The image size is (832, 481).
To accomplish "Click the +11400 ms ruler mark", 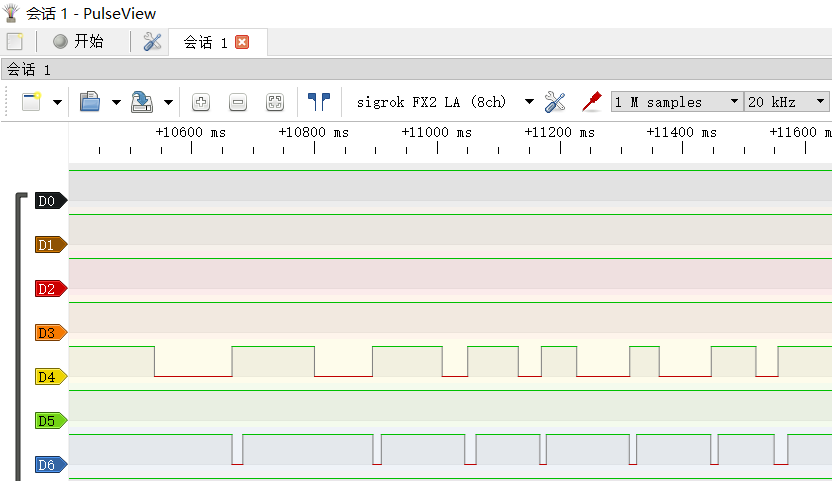I will (682, 132).
